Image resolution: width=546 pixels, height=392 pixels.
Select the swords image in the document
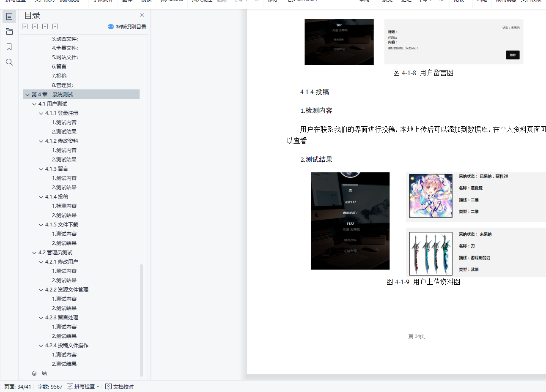[431, 254]
